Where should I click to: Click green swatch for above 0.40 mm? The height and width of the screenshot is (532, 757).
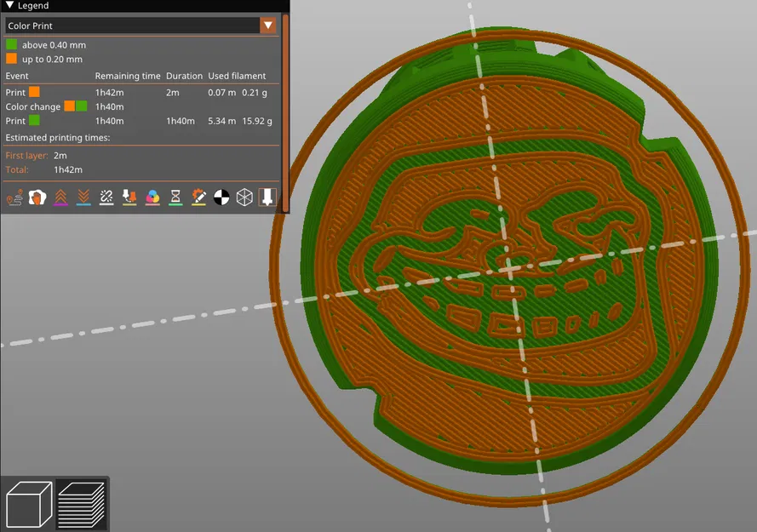tap(11, 45)
